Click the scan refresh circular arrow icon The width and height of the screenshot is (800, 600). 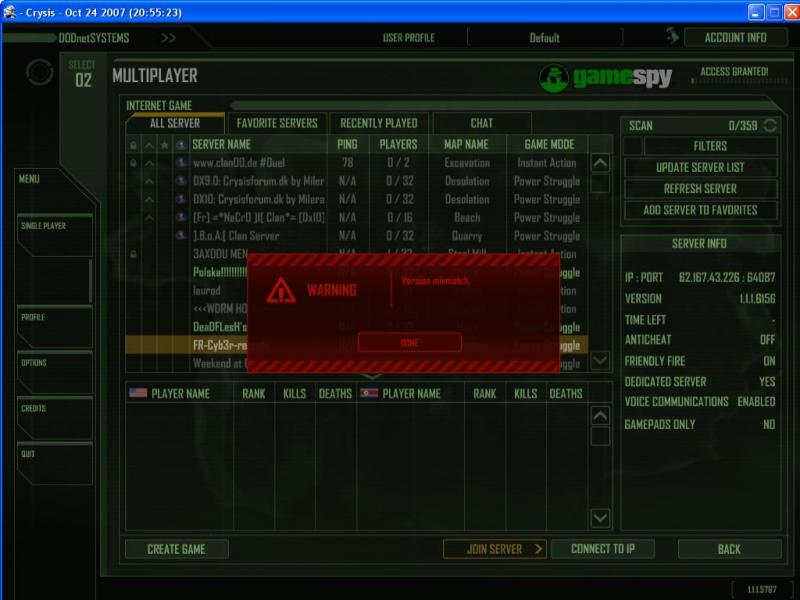click(x=769, y=125)
